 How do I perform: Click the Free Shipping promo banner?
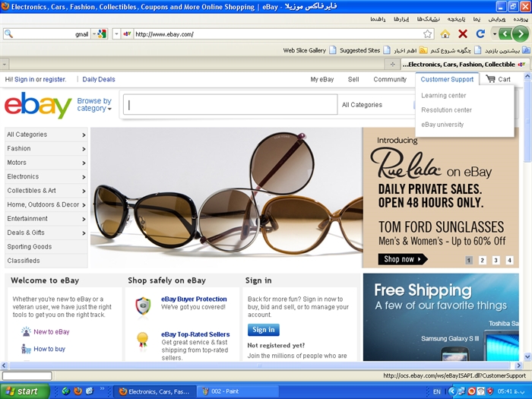point(441,317)
